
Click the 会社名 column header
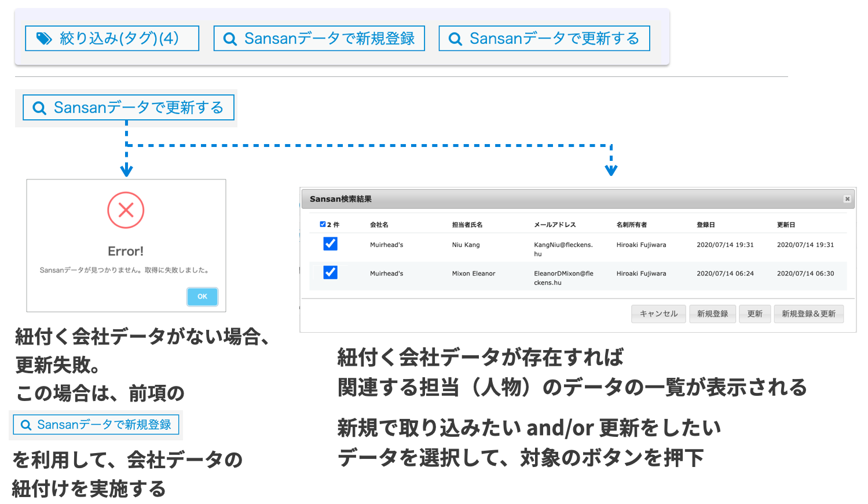tap(379, 225)
